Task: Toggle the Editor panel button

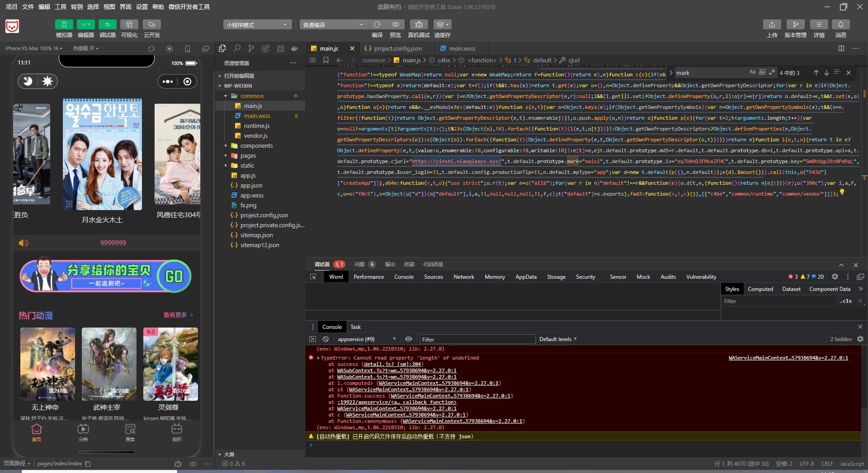Action: pos(85,24)
